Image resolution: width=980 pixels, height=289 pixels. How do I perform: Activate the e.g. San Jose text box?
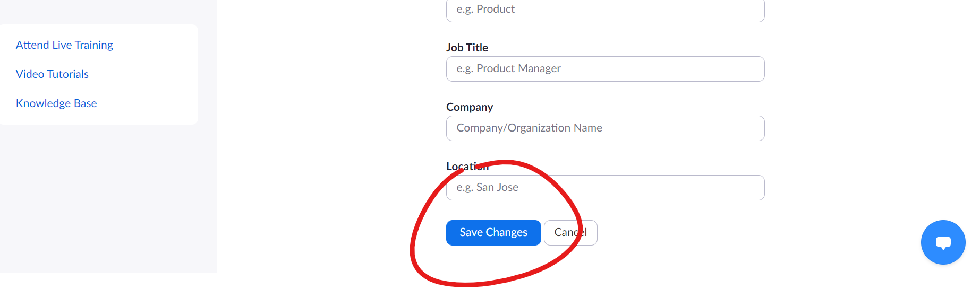(606, 188)
